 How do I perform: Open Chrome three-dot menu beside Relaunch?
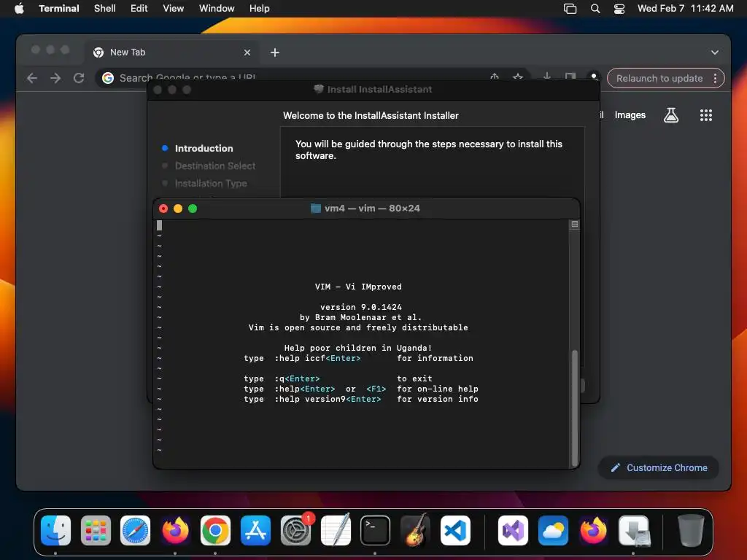[x=715, y=79]
